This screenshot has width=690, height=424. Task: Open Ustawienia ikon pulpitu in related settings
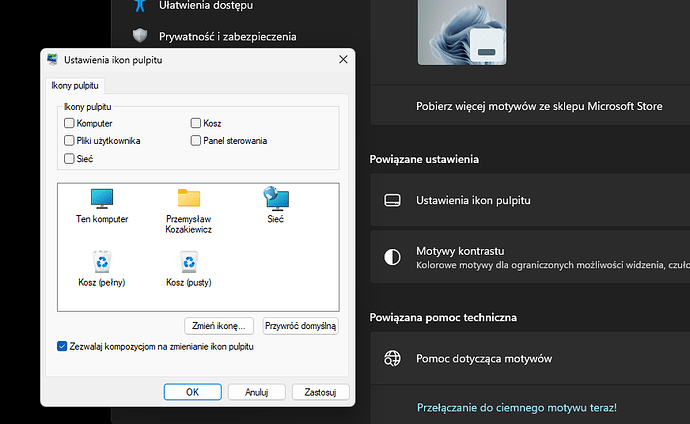(x=472, y=200)
